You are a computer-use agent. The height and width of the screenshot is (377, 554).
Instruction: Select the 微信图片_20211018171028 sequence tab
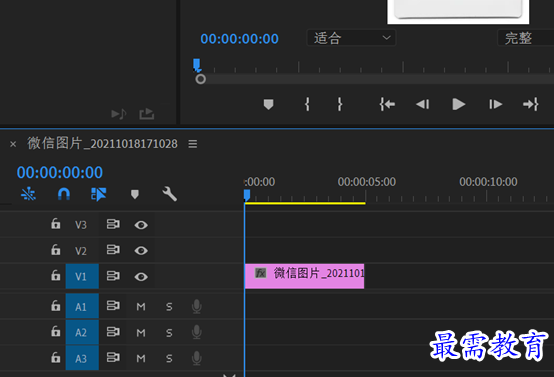click(x=102, y=144)
